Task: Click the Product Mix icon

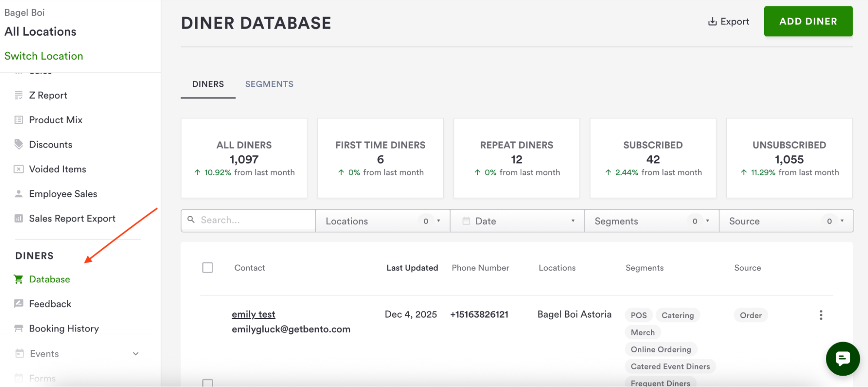Action: 19,120
